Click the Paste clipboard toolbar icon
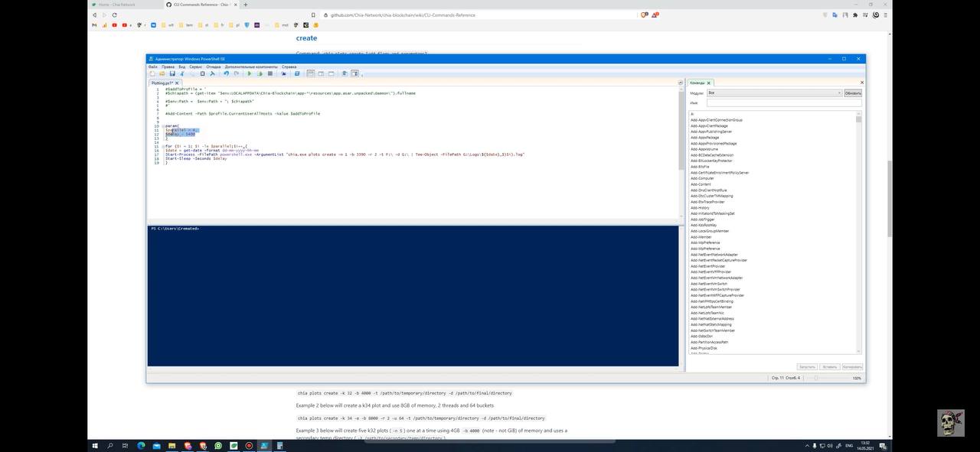 click(202, 73)
